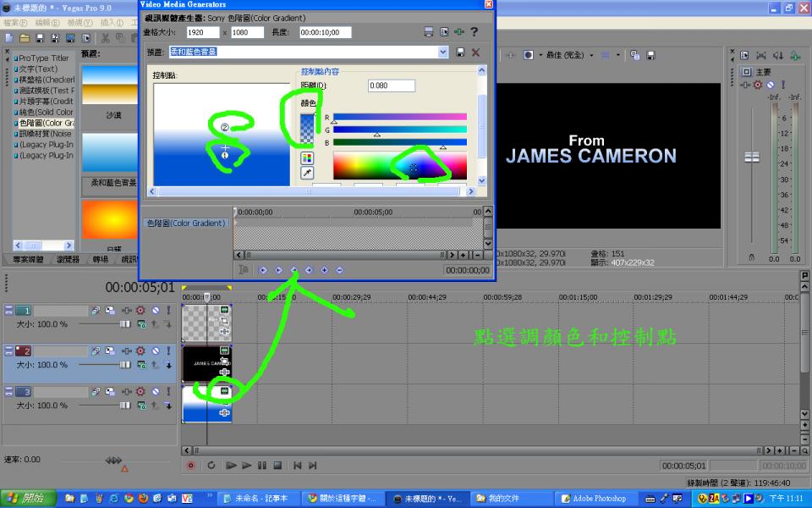Open generated media icon on track 3 clip
The height and width of the screenshot is (508, 812).
225,391
